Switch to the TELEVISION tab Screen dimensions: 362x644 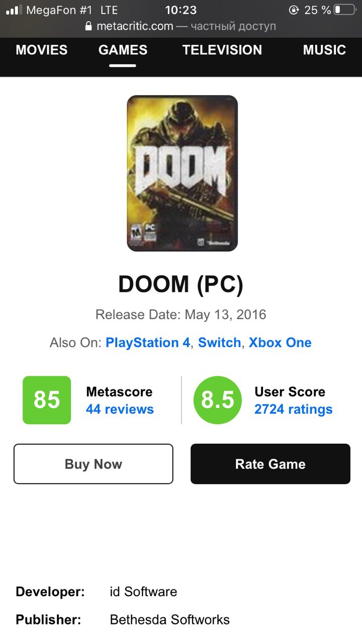[x=222, y=50]
